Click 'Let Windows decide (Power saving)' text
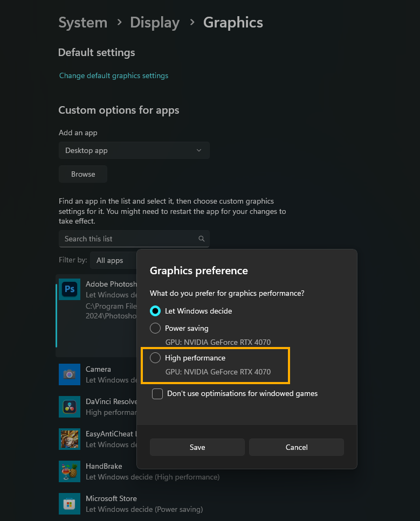Viewport: 420px width, 521px height. point(144,509)
